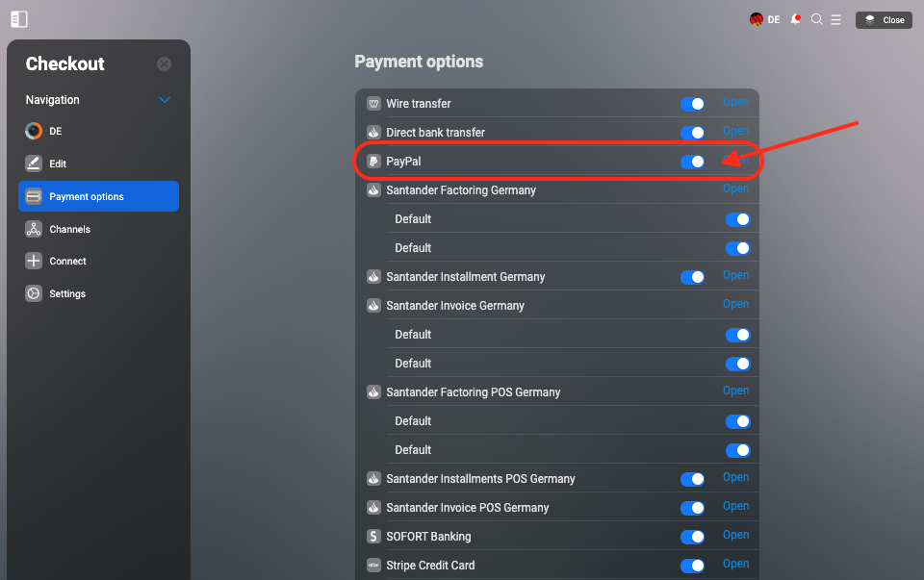Screen dimensions: 924x580
Task: Go to Channels in the sidebar
Action: pyautogui.click(x=98, y=229)
